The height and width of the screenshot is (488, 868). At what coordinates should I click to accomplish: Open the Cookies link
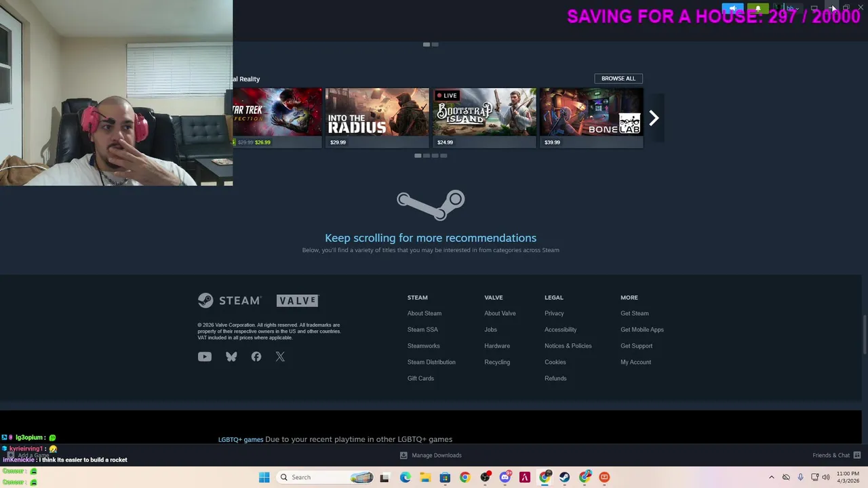coord(555,362)
